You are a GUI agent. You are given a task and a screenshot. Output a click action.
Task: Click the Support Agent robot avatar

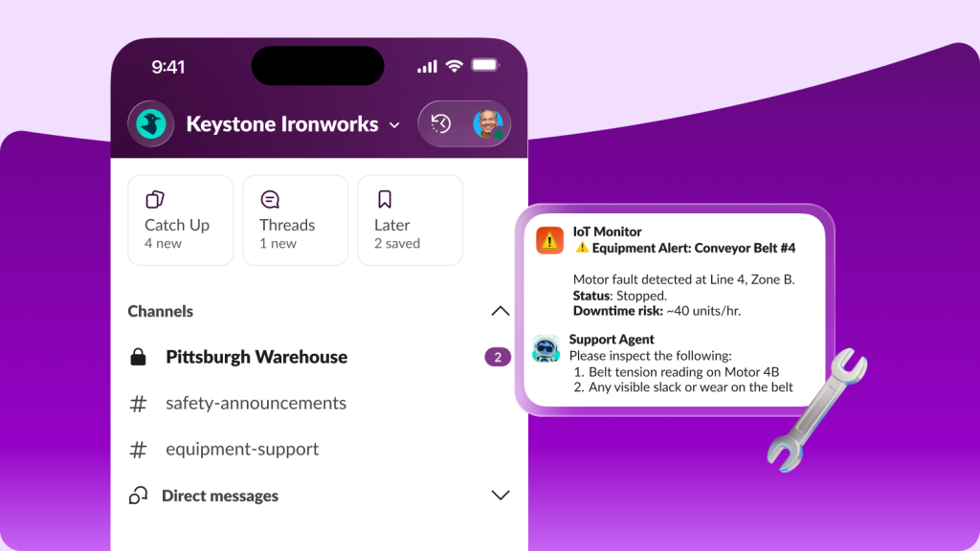click(x=546, y=348)
